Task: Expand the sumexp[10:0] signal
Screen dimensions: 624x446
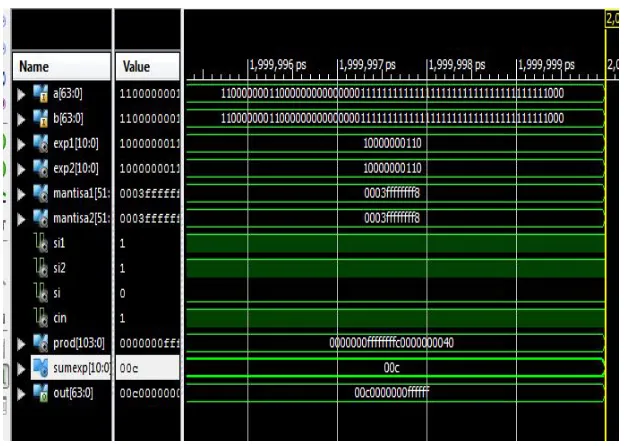Action: tap(21, 369)
